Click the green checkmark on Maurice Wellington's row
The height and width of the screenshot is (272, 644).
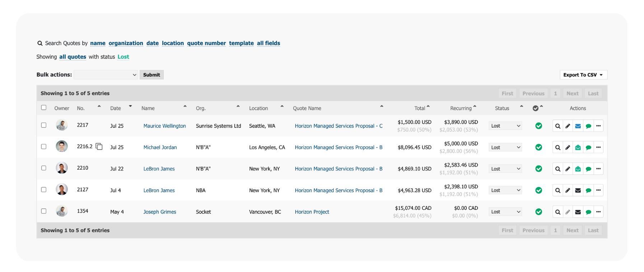pos(538,126)
